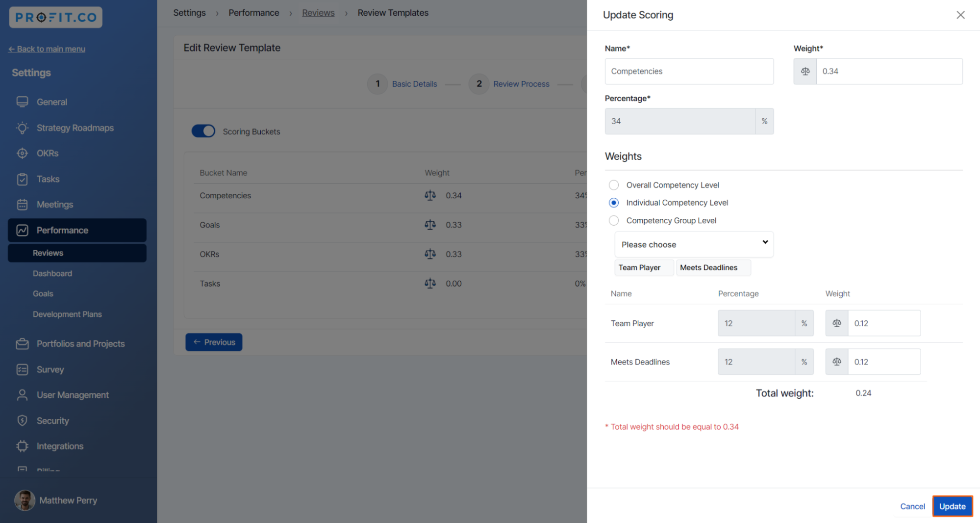Click Cancel in Update Scoring panel
The height and width of the screenshot is (523, 980).
coord(912,506)
